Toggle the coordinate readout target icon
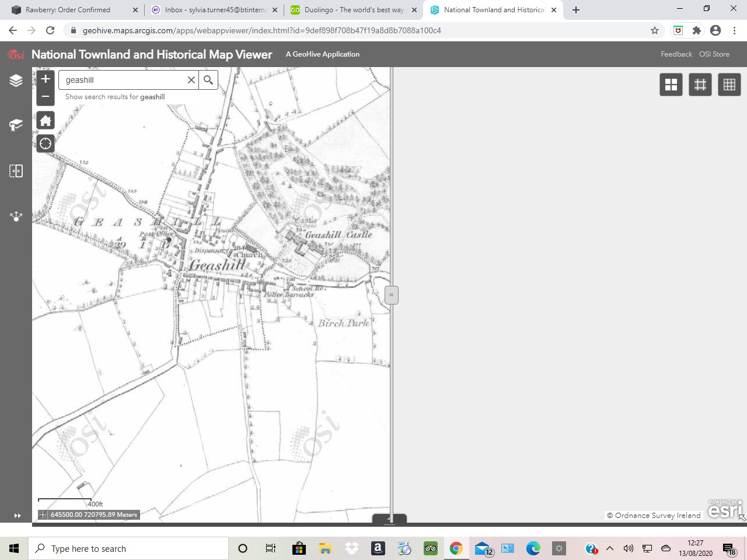This screenshot has height=560, width=747. 43,514
